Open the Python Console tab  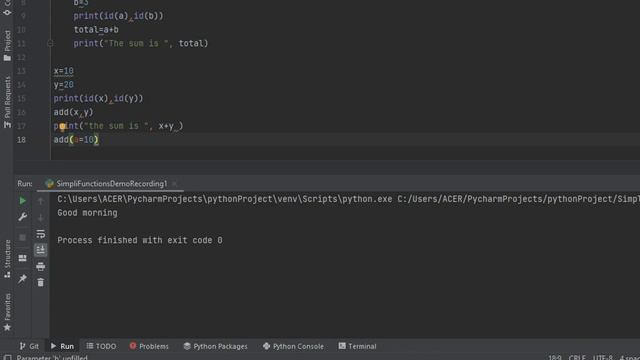click(x=293, y=346)
